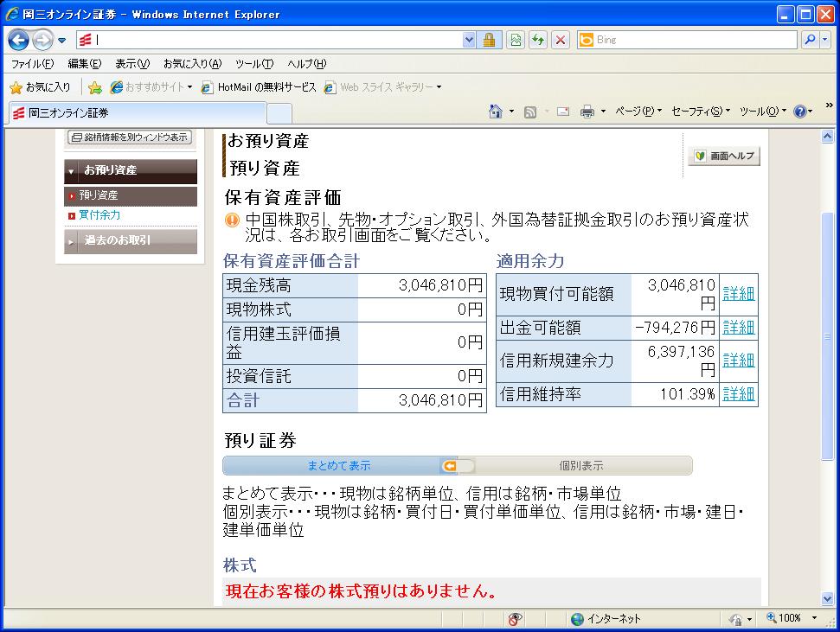Screen dimensions: 840x632
Task: Switch display to 個別表示
Action: point(580,466)
